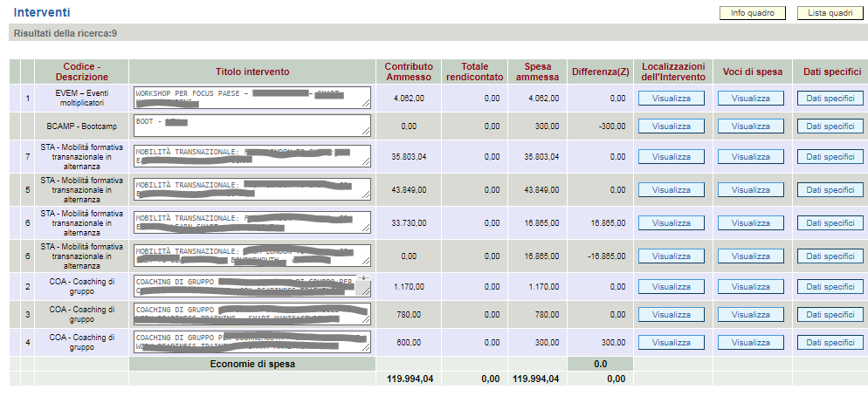Screen dimensions: 868x396
Task: Open Dati specifici for the BCAMP Bootcamp row
Action: point(830,126)
